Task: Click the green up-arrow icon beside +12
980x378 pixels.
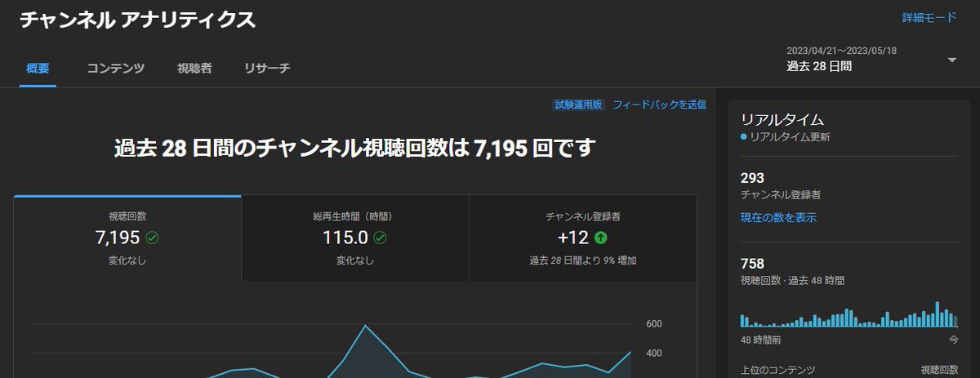Action: point(601,238)
